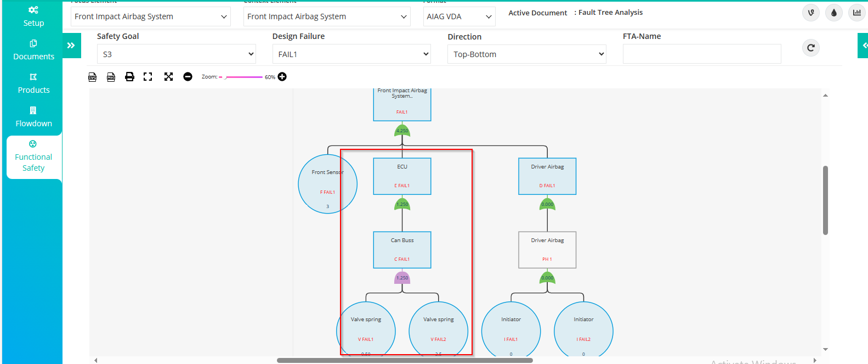Go to Products in sidebar
The height and width of the screenshot is (364, 868).
[x=33, y=83]
